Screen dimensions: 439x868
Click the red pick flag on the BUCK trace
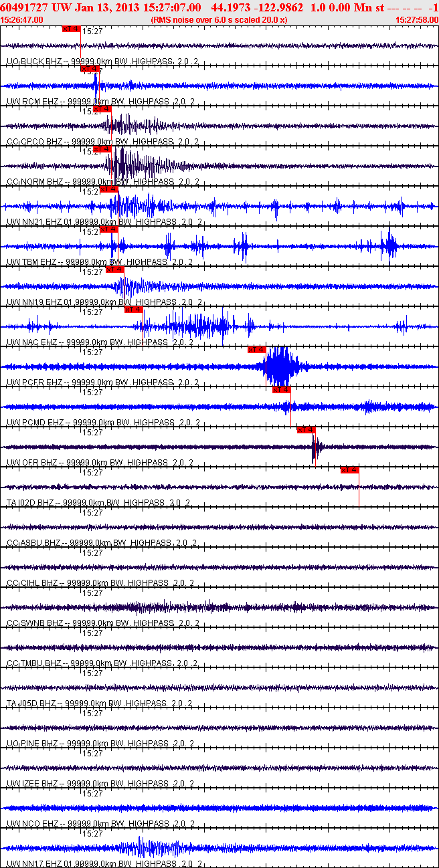71,29
